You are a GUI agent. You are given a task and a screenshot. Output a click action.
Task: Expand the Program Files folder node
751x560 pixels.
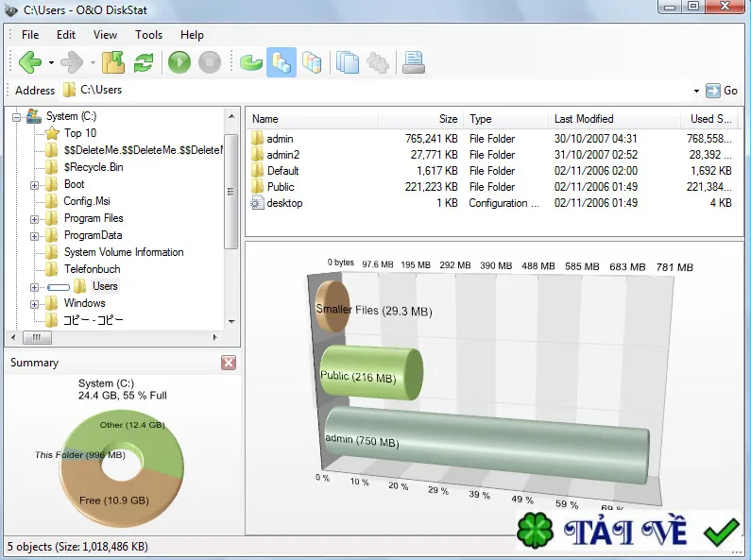[x=35, y=219]
